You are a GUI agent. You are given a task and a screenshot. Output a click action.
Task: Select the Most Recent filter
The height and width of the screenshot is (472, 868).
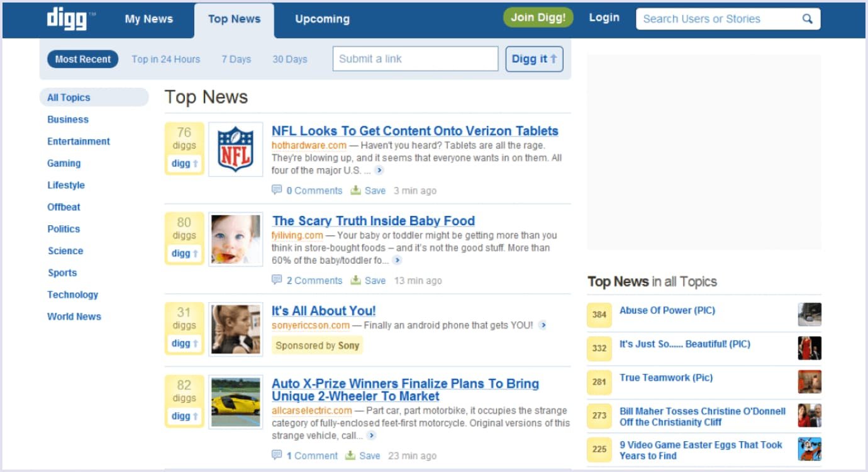tap(83, 59)
